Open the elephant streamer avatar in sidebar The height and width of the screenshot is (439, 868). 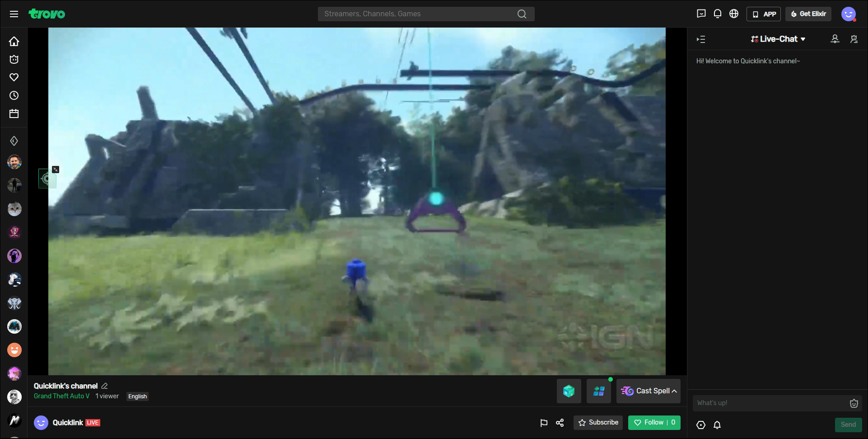[x=14, y=303]
